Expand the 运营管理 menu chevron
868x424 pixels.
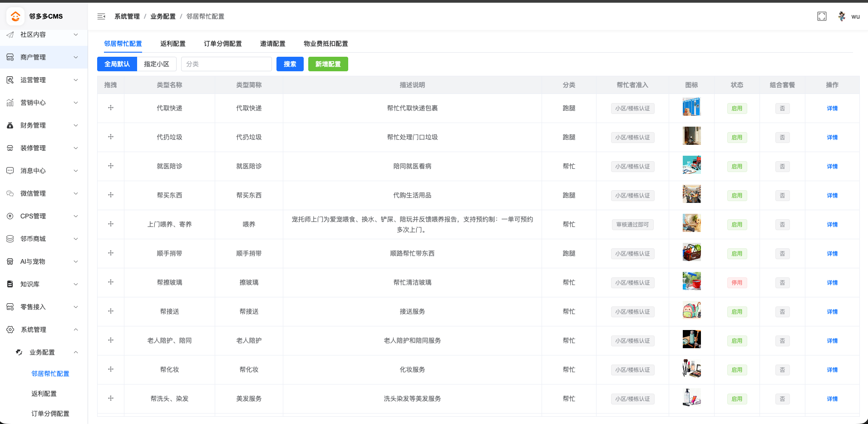coord(76,80)
